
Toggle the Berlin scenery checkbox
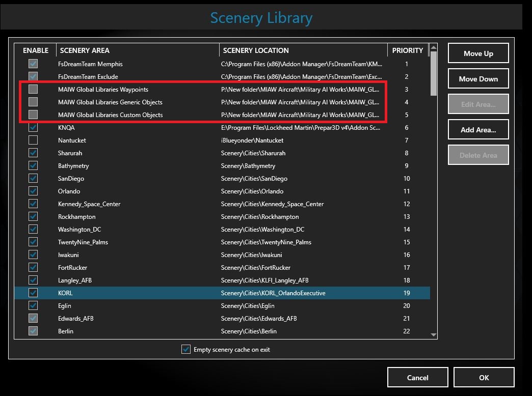pos(33,331)
